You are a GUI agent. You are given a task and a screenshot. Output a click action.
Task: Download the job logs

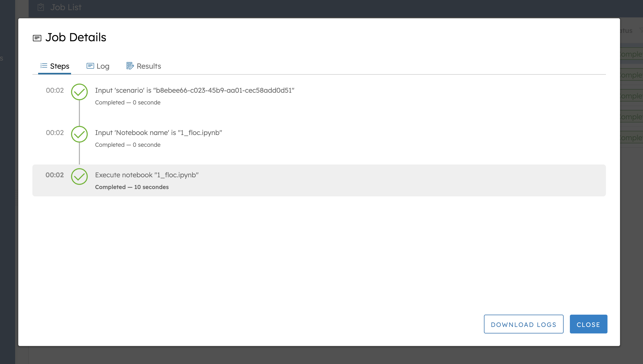coord(524,324)
